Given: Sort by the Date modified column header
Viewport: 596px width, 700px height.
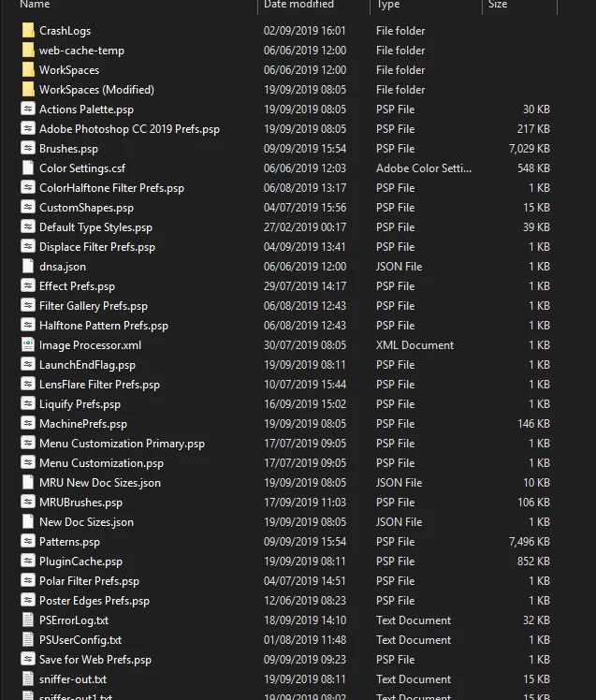Looking at the screenshot, I should click(x=298, y=4).
